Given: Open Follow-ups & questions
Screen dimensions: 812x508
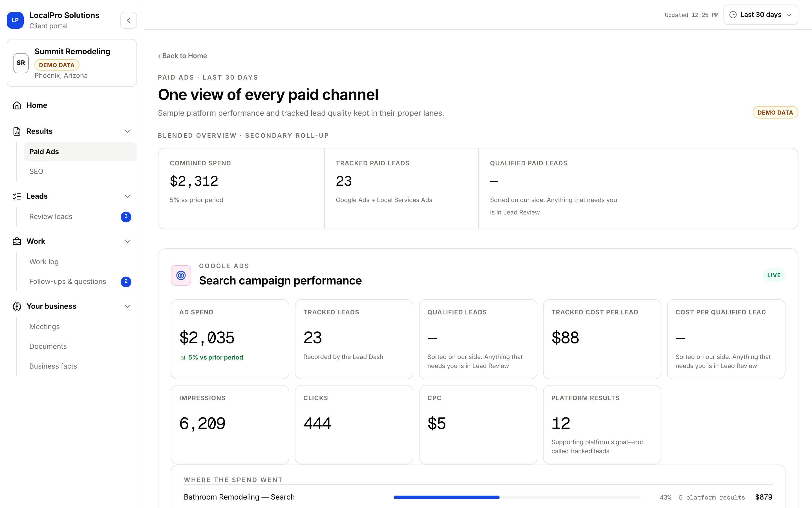Looking at the screenshot, I should [80, 282].
